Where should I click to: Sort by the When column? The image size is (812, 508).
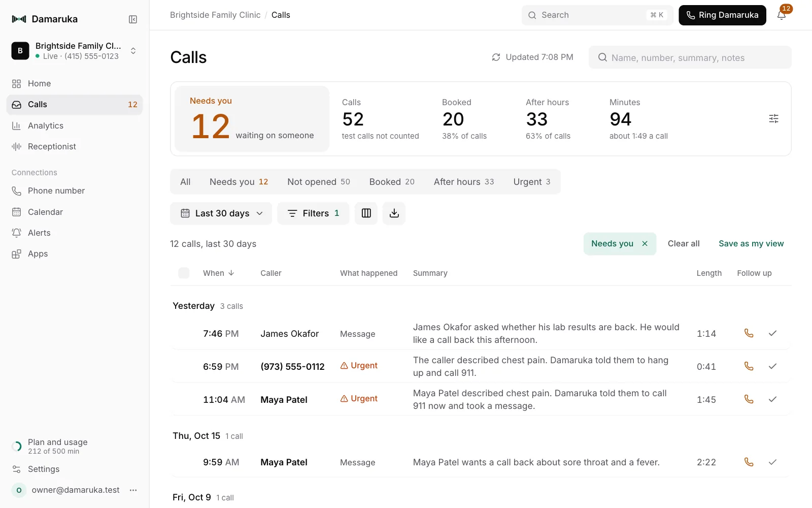click(219, 273)
